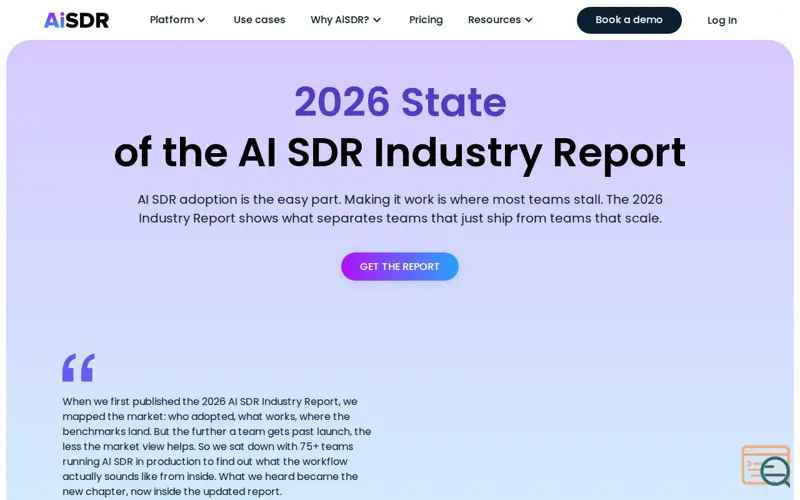Click the quote paragraph starting 'When we first published'
Image resolution: width=800 pixels, height=500 pixels.
click(217, 446)
